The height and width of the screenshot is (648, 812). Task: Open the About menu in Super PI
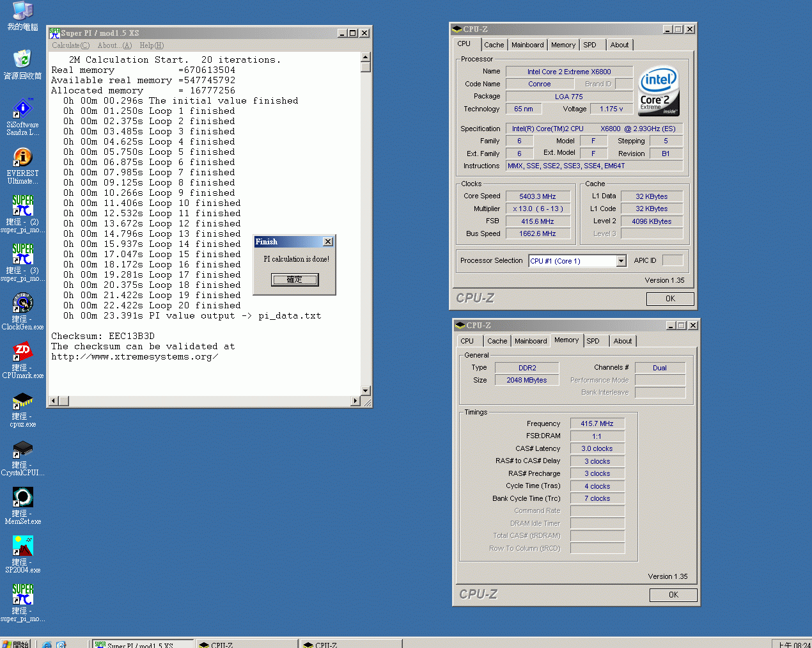pyautogui.click(x=114, y=45)
